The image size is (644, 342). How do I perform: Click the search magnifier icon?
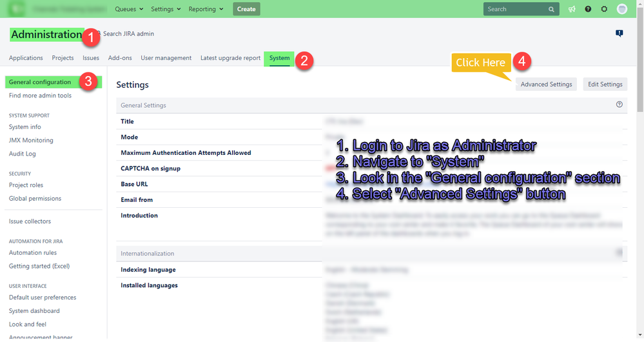tap(551, 10)
